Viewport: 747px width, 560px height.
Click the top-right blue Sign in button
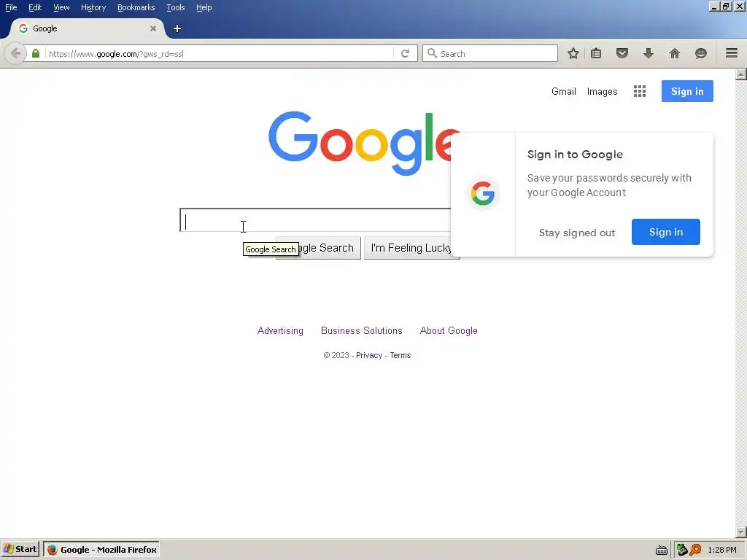click(x=687, y=91)
